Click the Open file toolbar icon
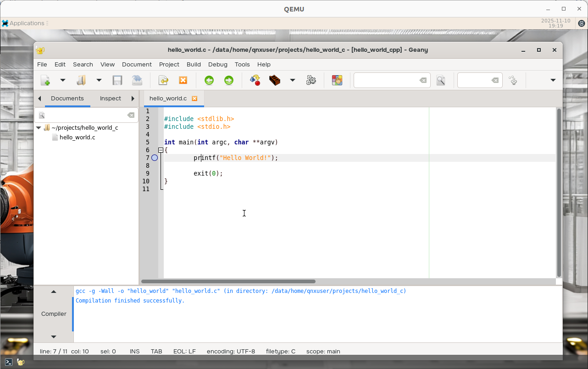The image size is (588, 369). pos(81,80)
